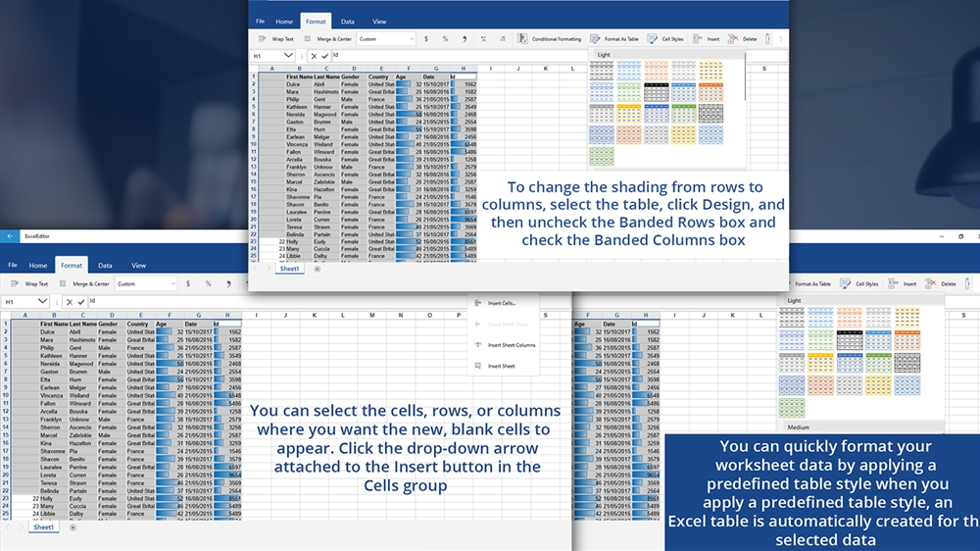Switch to Home tab in top window
This screenshot has height=551, width=980.
(x=284, y=22)
